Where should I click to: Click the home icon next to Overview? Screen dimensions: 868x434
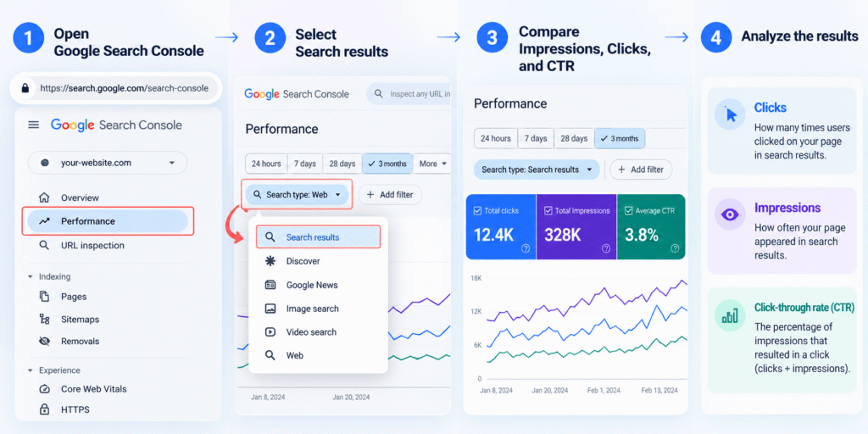pos(44,198)
